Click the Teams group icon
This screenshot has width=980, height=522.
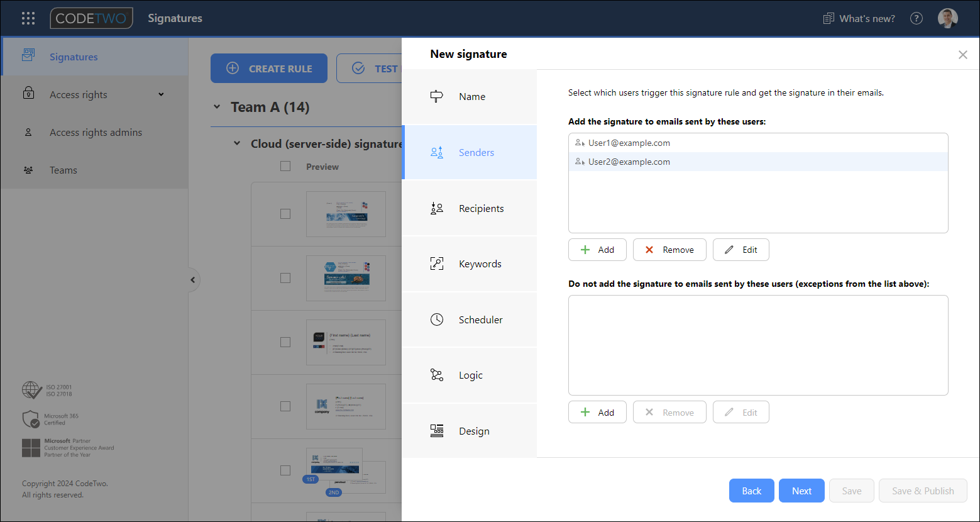pyautogui.click(x=28, y=170)
